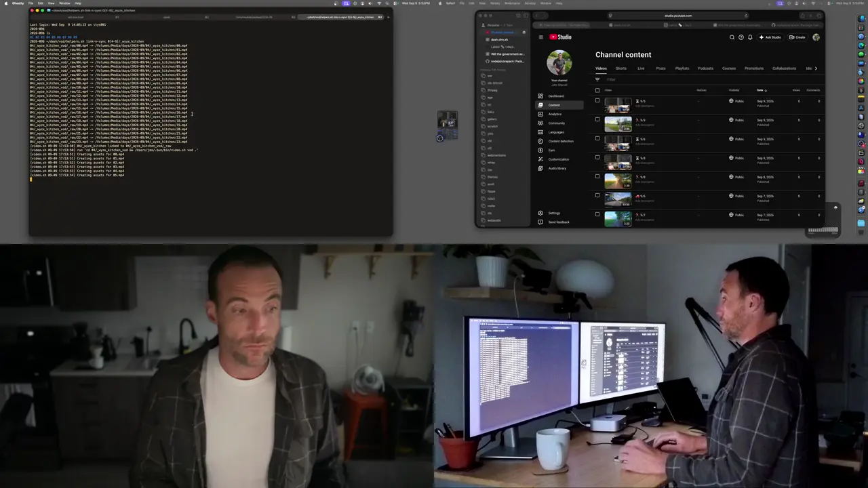Image resolution: width=868 pixels, height=488 pixels.
Task: Toggle the select-all videos checkbox
Action: click(x=597, y=90)
